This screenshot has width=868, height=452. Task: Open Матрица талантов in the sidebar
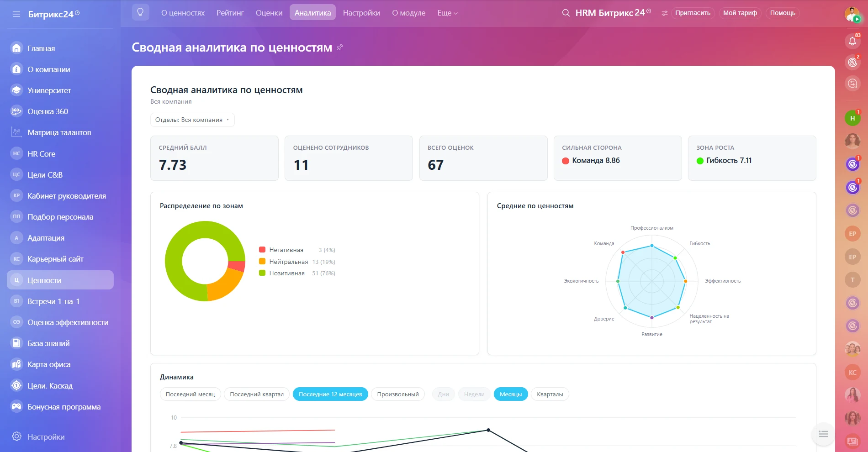[x=60, y=132]
